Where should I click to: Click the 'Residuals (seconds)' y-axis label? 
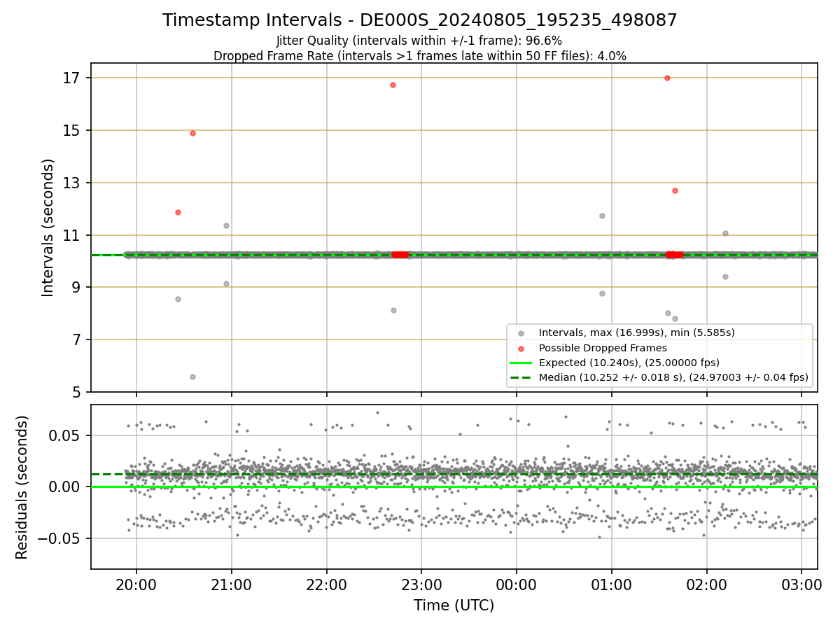coord(22,487)
